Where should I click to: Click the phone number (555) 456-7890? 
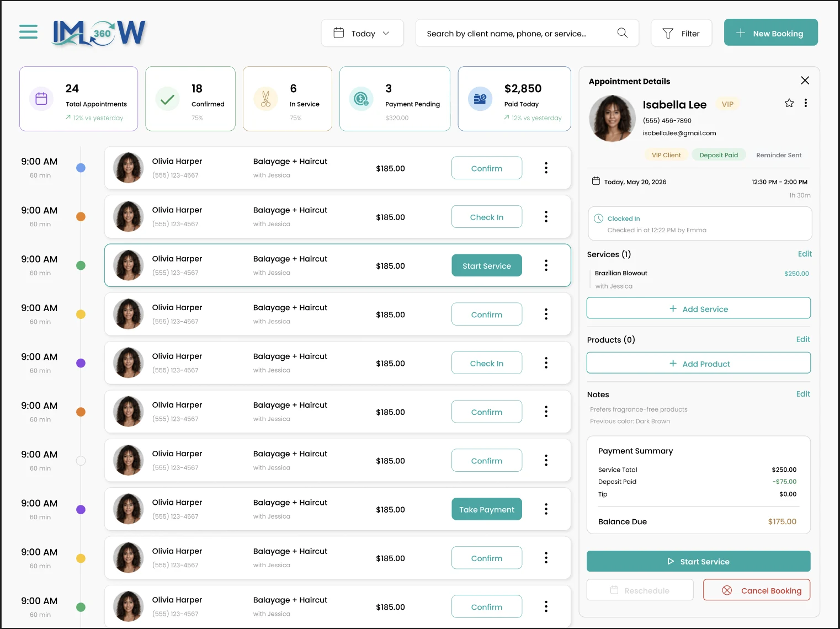667,120
